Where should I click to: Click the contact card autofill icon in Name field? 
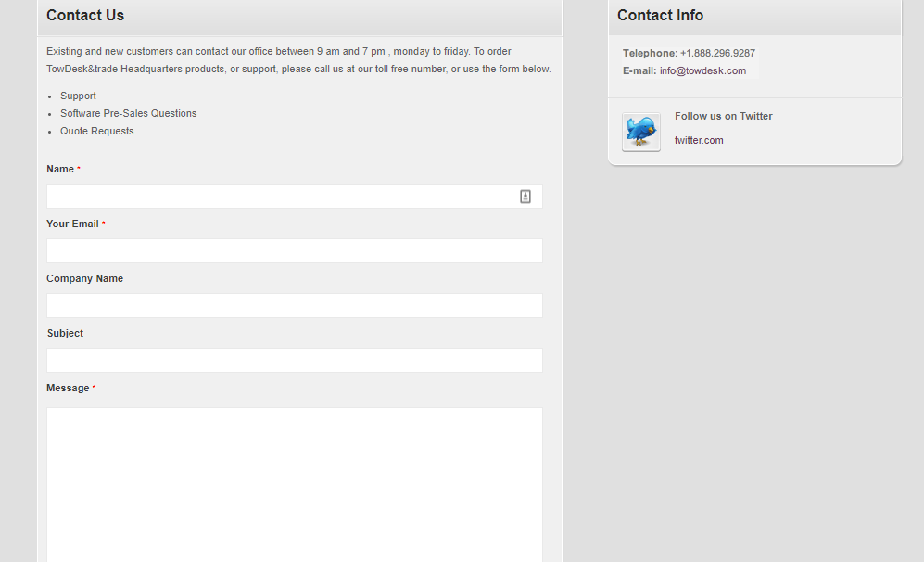point(525,197)
